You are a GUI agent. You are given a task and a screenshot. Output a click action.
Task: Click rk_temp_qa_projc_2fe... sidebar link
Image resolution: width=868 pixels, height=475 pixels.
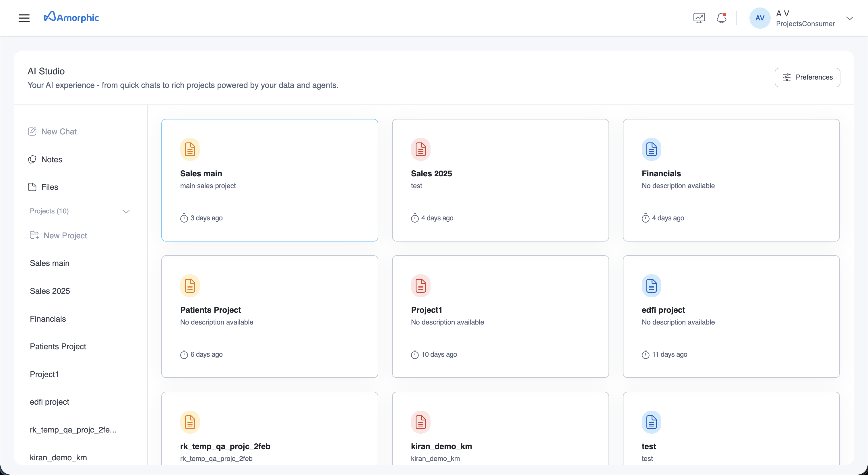click(73, 430)
